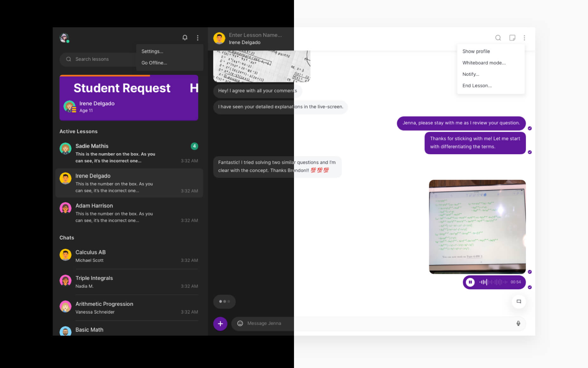
Task: Select Whiteboard mode from the menu
Action: click(x=484, y=62)
